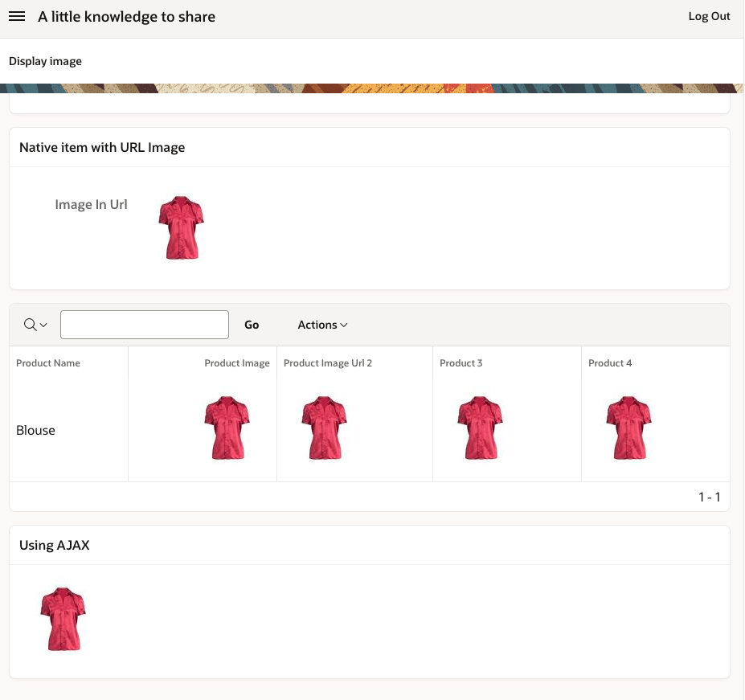Open blouse thumbnail under Product Image Url 2

point(324,428)
